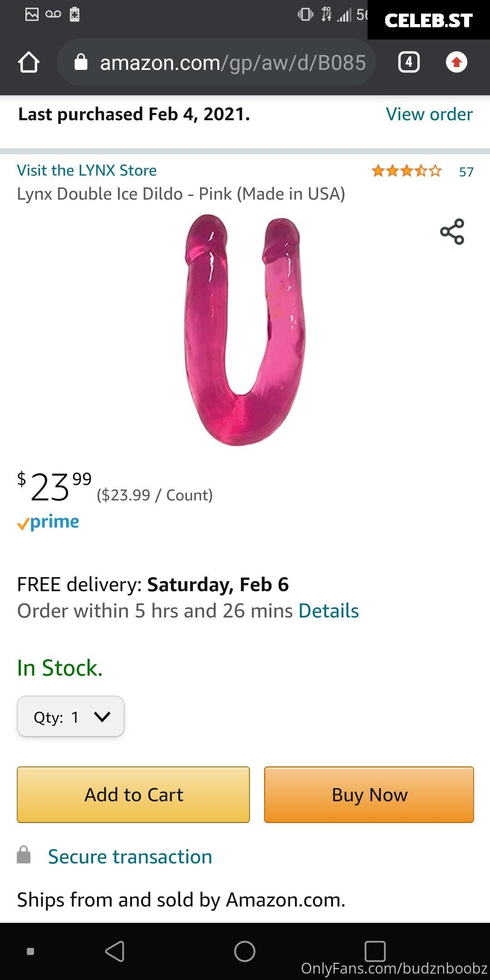The image size is (490, 980).
Task: Tap the Android back navigation button
Action: click(x=115, y=951)
